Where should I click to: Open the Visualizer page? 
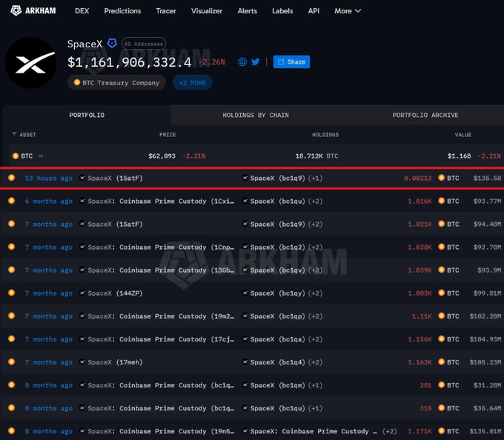207,11
